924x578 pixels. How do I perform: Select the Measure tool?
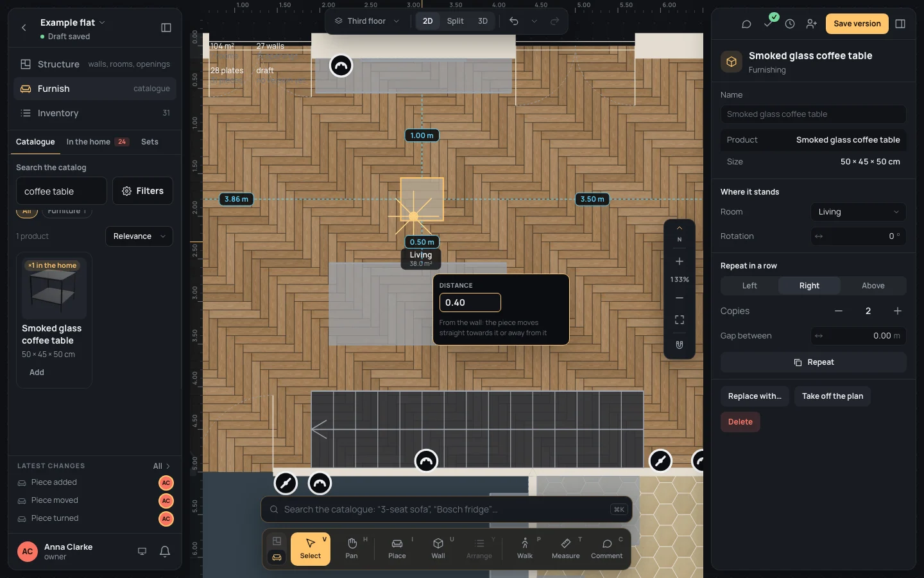[x=566, y=548]
